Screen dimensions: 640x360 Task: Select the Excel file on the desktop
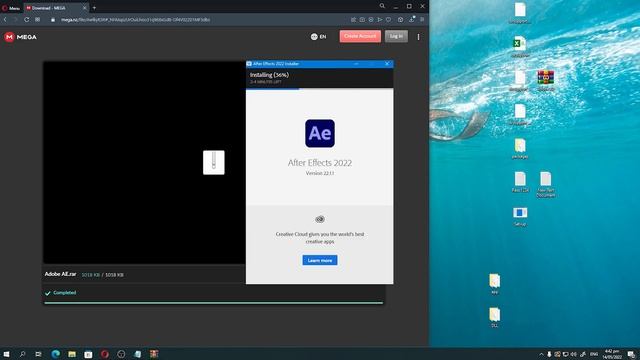(x=520, y=46)
